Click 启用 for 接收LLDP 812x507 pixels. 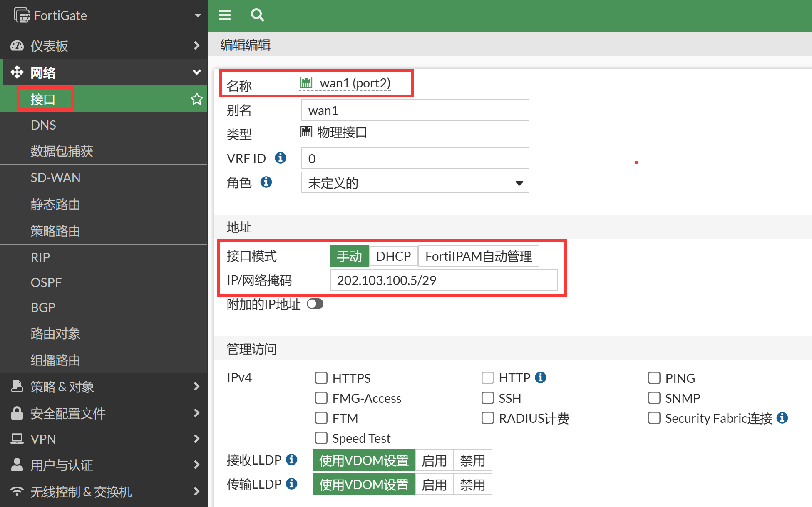point(434,460)
